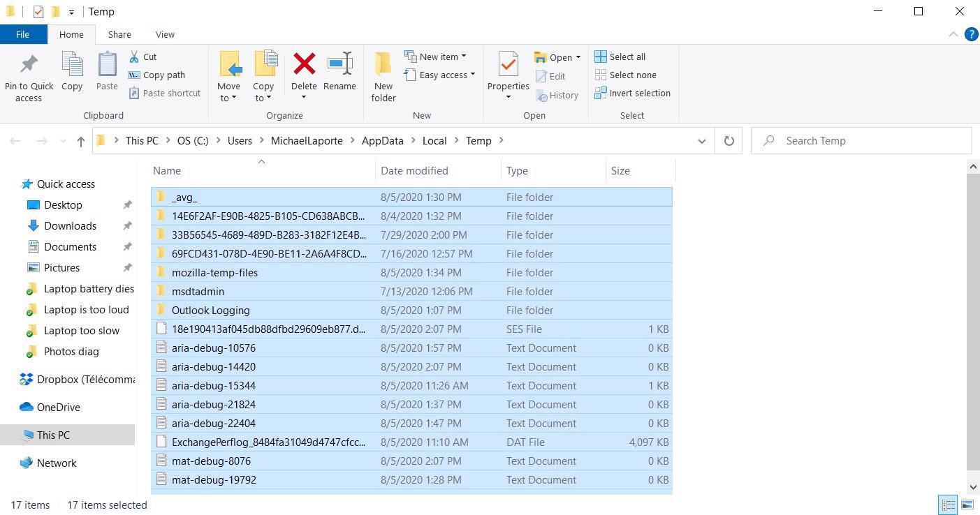Click Invert selection in Select group
This screenshot has height=515, width=980.
click(x=632, y=93)
